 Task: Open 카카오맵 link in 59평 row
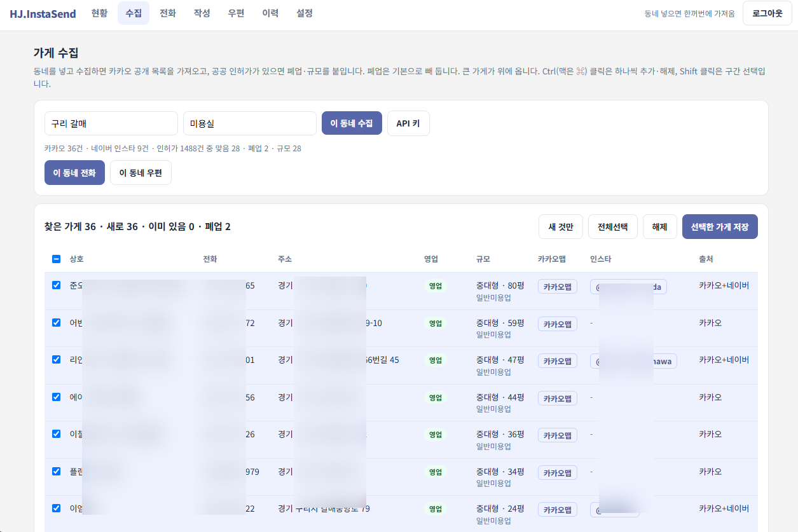point(558,324)
